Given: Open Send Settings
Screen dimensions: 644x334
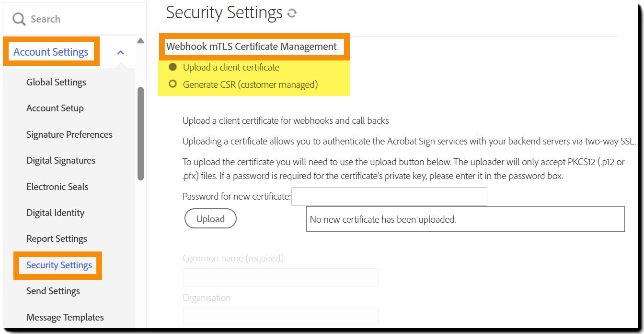Looking at the screenshot, I should (x=53, y=291).
